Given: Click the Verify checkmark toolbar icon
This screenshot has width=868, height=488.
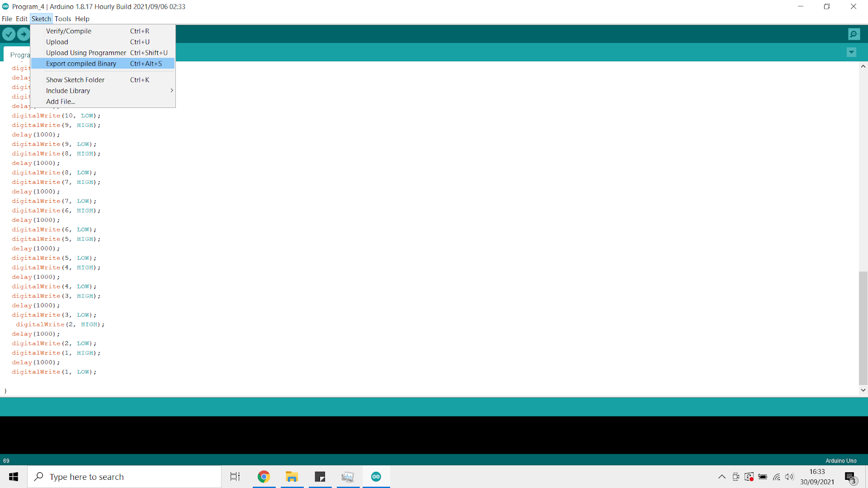Looking at the screenshot, I should 9,34.
